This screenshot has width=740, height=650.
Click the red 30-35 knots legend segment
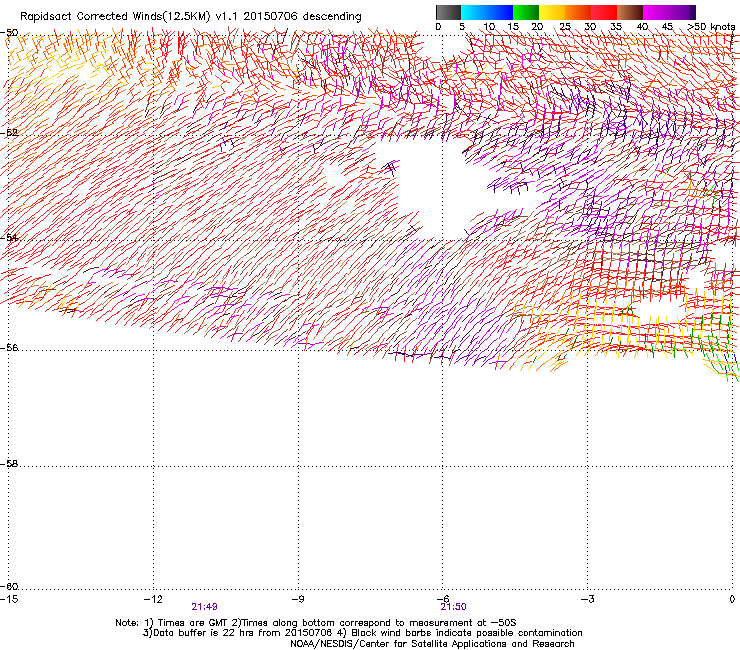click(604, 12)
